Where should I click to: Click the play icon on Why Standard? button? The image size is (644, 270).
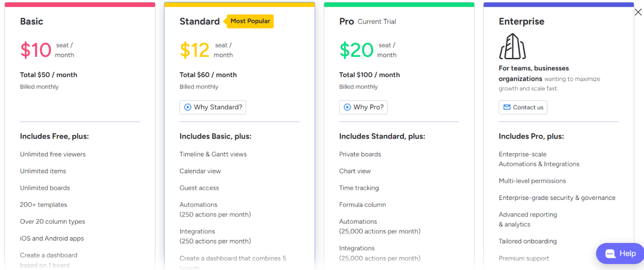click(188, 107)
